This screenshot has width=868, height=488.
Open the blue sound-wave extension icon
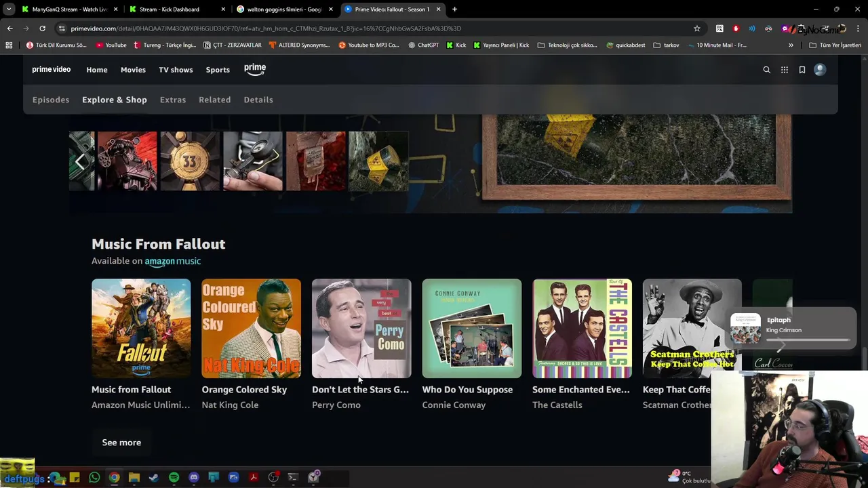(x=752, y=28)
